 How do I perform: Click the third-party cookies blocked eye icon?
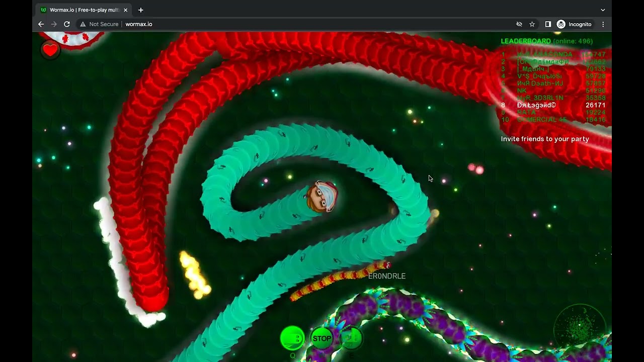click(519, 24)
